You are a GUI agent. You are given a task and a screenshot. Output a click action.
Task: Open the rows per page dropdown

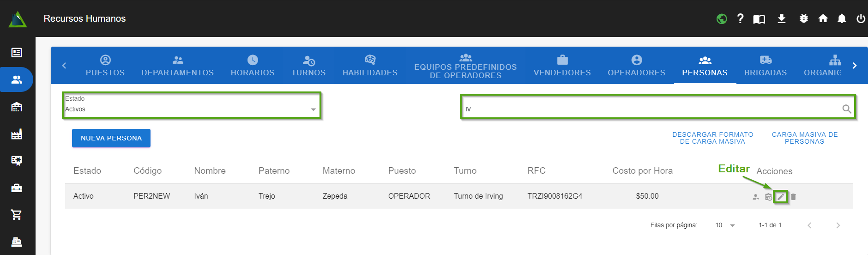pos(726,225)
